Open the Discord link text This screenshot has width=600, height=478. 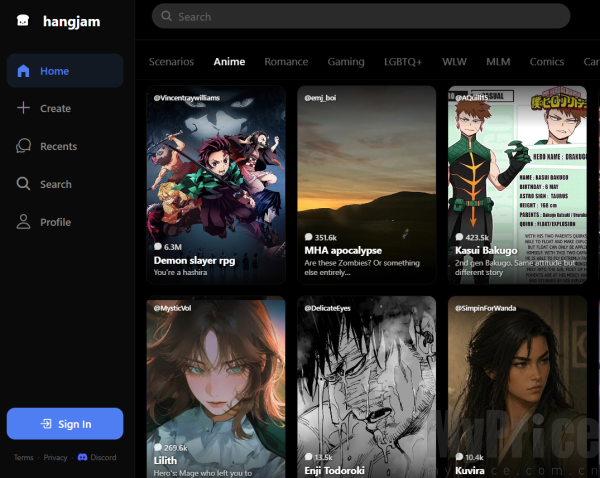click(103, 457)
